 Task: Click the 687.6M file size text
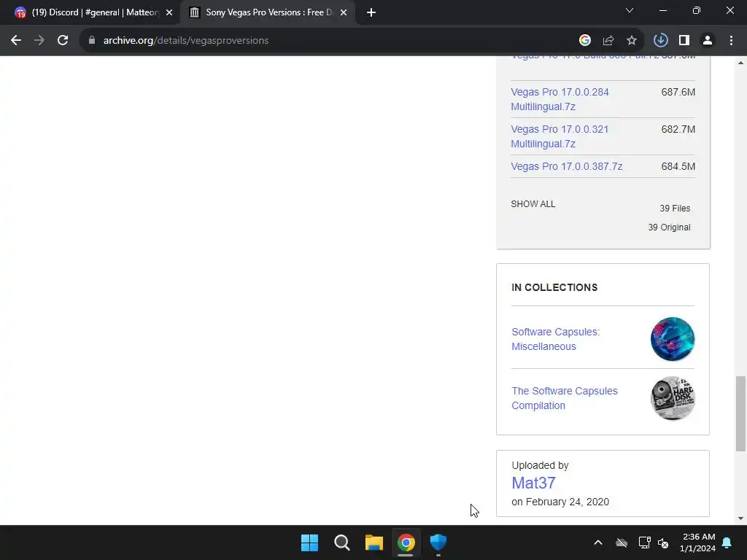[678, 92]
